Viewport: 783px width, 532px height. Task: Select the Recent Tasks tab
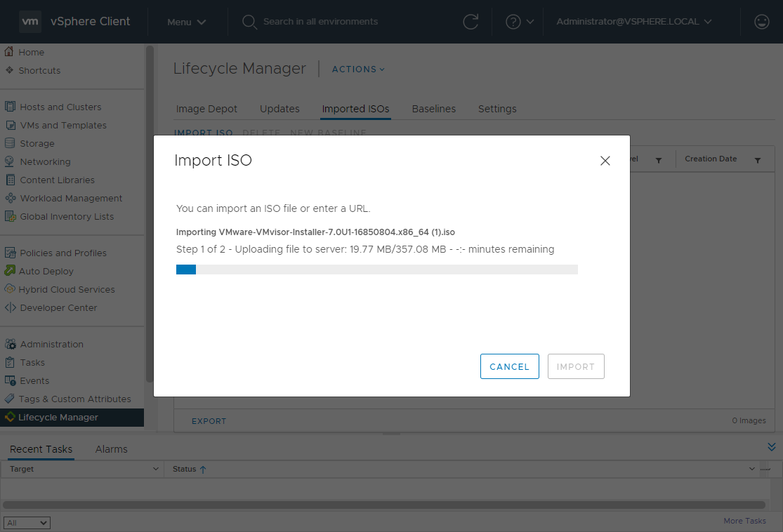point(41,449)
